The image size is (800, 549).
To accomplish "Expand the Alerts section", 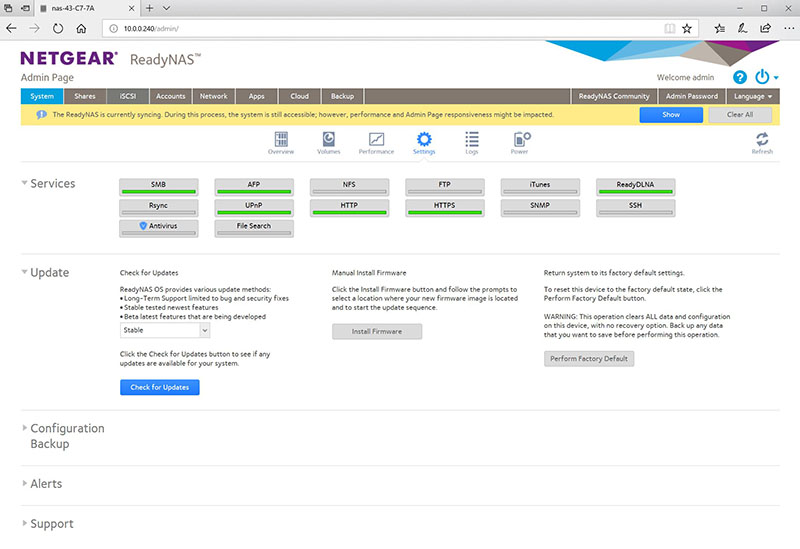I will click(x=45, y=484).
